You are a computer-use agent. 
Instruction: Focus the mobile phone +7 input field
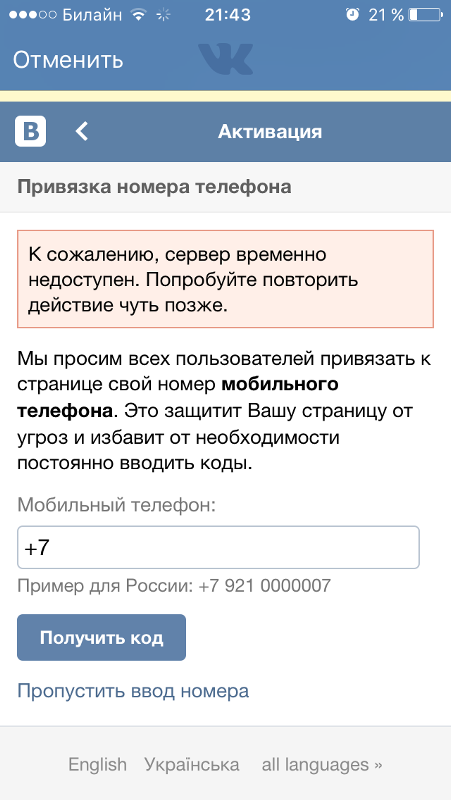[x=218, y=547]
